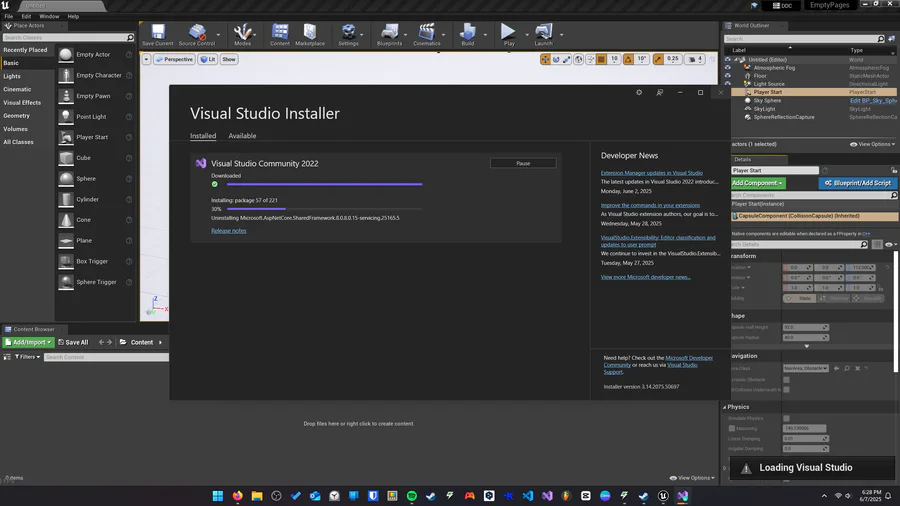This screenshot has height=506, width=900.
Task: Open World Outliner View Options dropdown
Action: coord(872,145)
